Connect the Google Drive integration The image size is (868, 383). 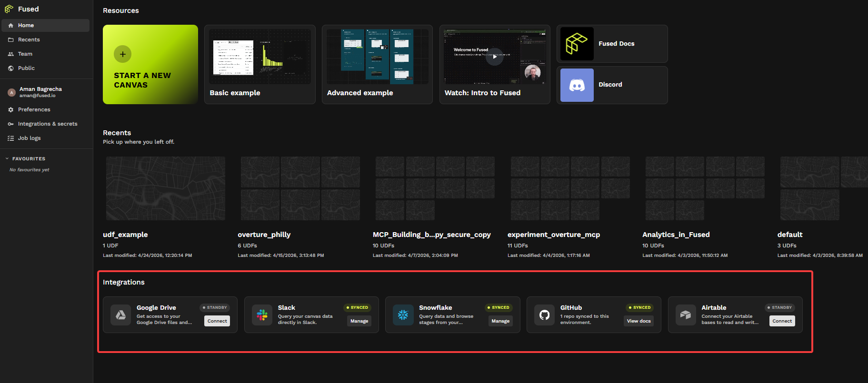click(x=217, y=321)
